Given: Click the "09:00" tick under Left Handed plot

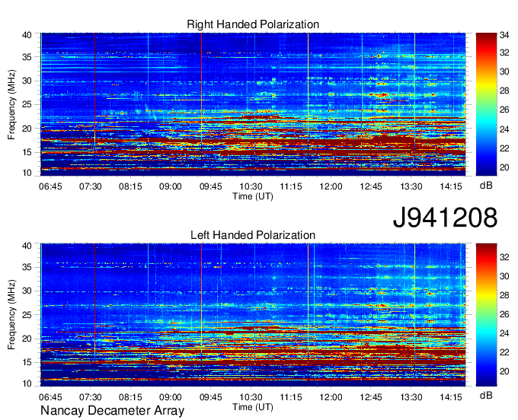Looking at the screenshot, I should coord(171,397).
